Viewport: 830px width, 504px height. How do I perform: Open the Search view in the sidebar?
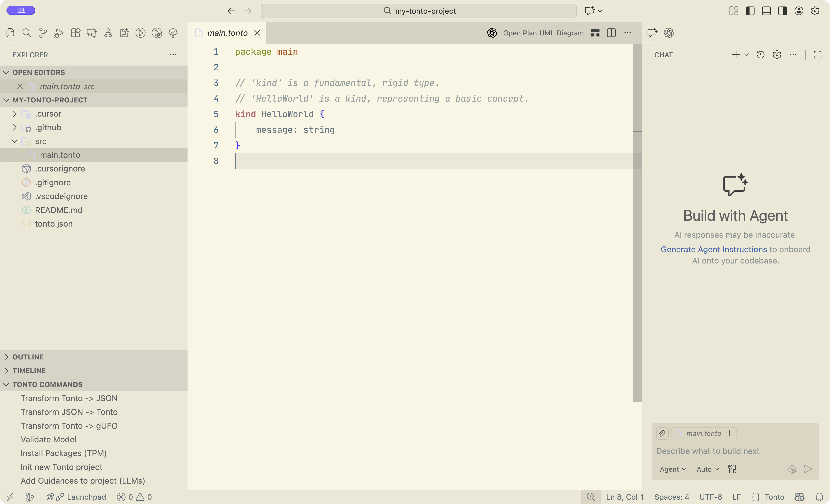(x=27, y=33)
